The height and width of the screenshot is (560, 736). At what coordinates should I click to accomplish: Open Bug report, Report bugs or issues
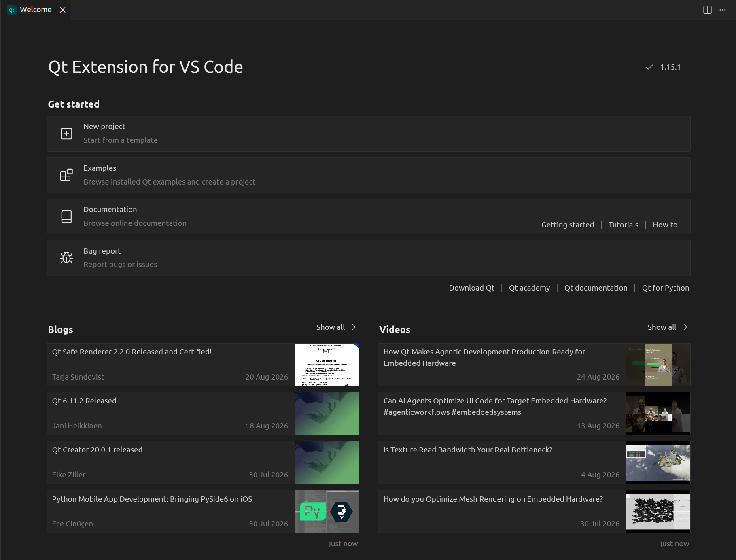click(x=368, y=258)
